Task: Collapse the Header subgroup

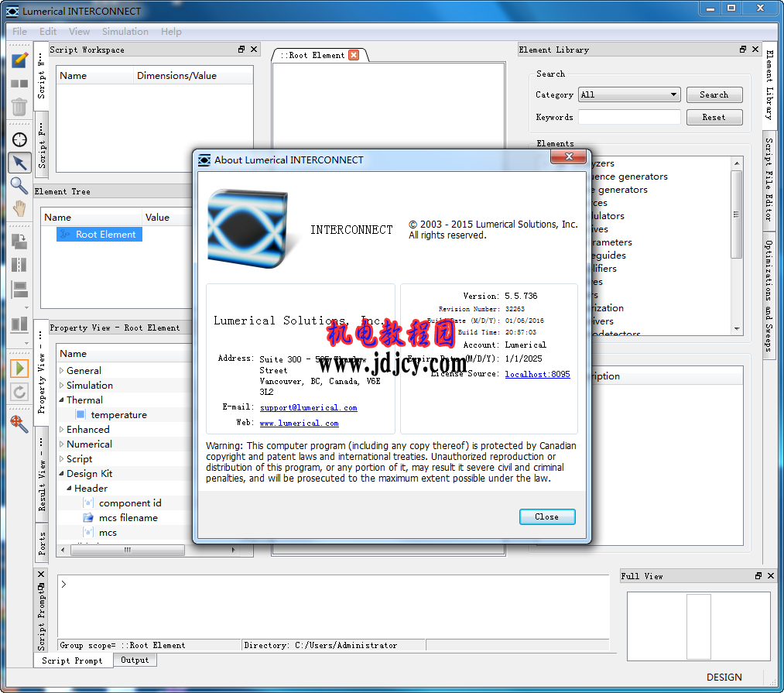Action: (70, 488)
